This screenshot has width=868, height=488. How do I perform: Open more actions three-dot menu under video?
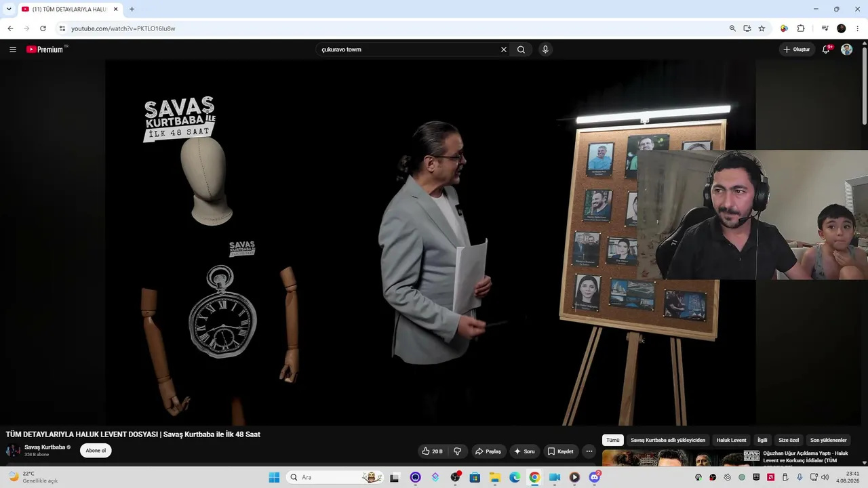coord(589,451)
